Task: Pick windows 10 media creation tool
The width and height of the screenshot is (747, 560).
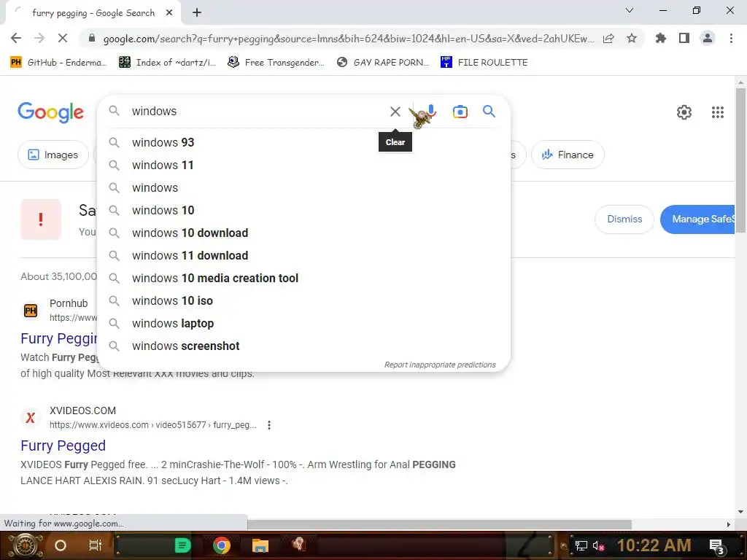Action: pyautogui.click(x=304, y=278)
